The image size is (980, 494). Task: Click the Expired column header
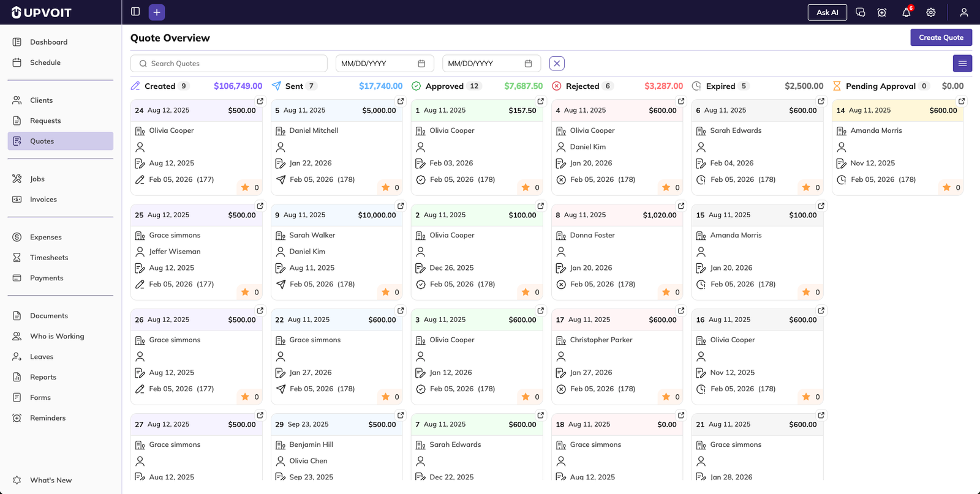pos(720,86)
